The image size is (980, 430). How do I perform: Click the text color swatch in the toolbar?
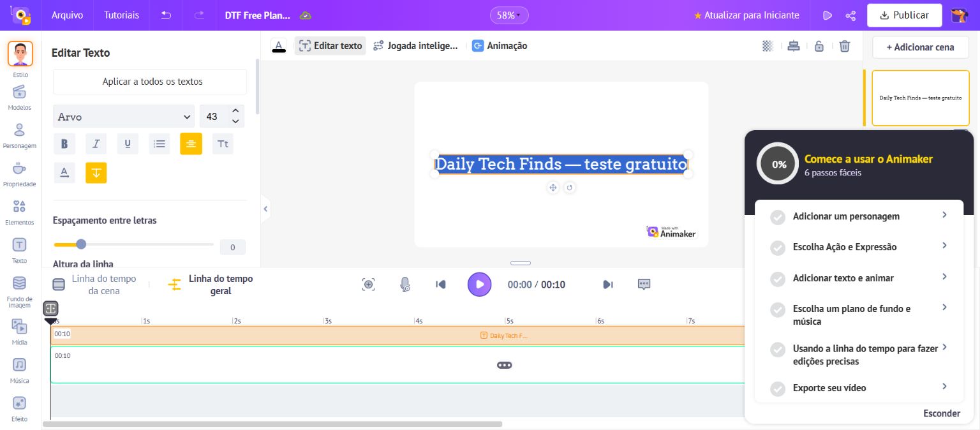[279, 46]
